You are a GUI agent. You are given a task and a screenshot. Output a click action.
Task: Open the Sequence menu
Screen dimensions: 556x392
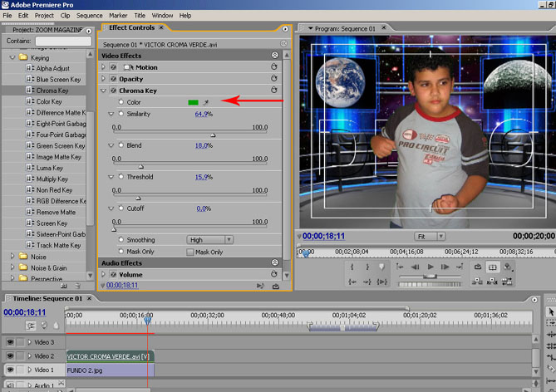click(89, 15)
